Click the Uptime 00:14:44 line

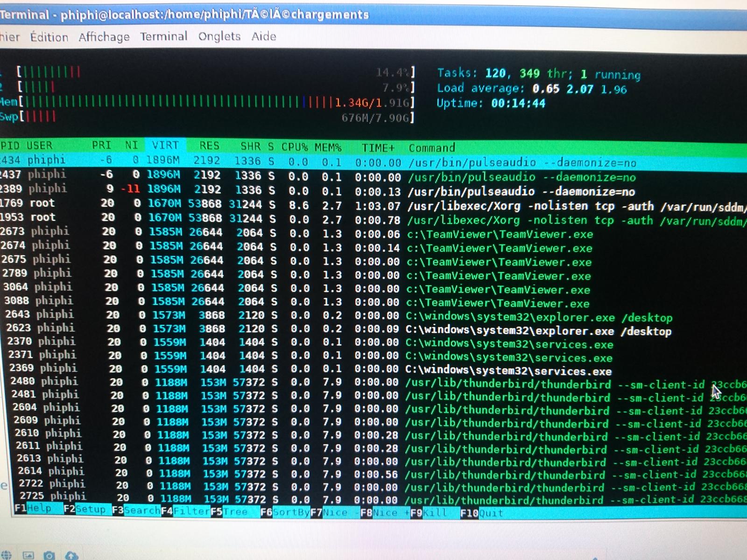(x=491, y=103)
